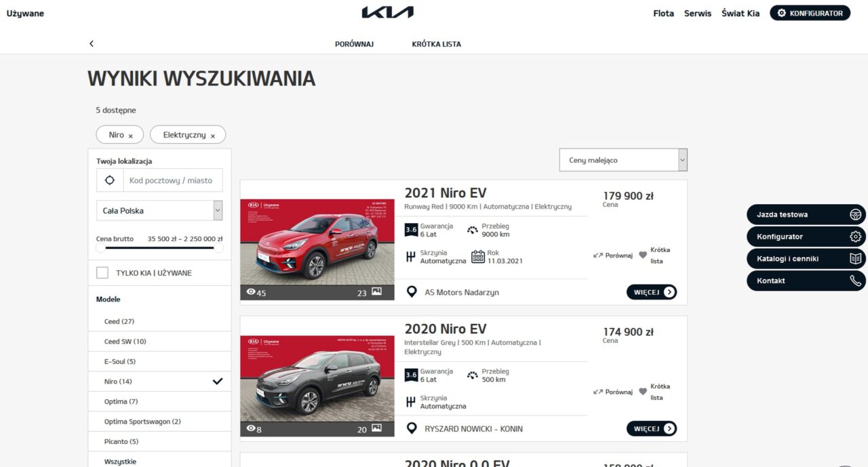Click gearbox icon in 2021 Niro EV card
The image size is (868, 467).
(x=410, y=257)
